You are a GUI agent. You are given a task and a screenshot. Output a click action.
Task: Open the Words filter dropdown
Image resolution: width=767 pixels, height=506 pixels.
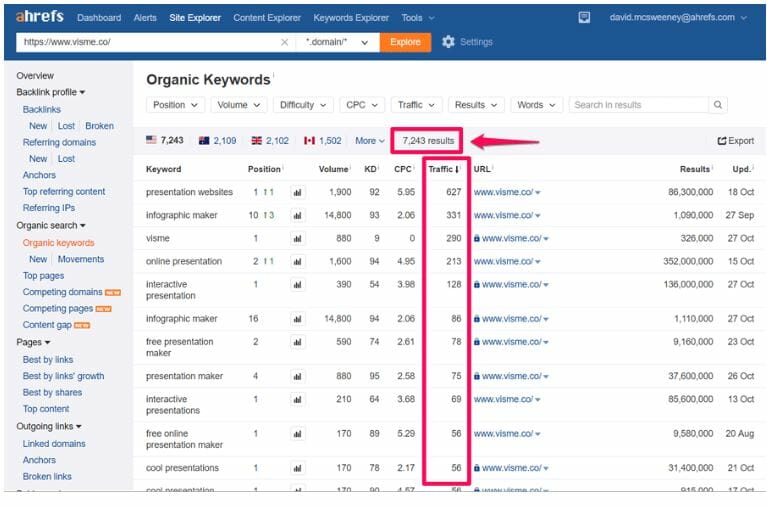(x=536, y=105)
